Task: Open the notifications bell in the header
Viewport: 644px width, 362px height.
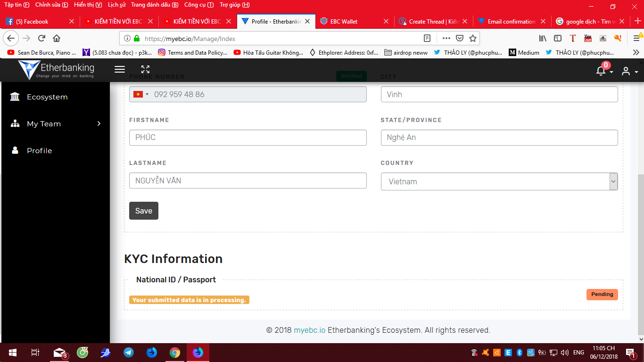Action: click(601, 71)
